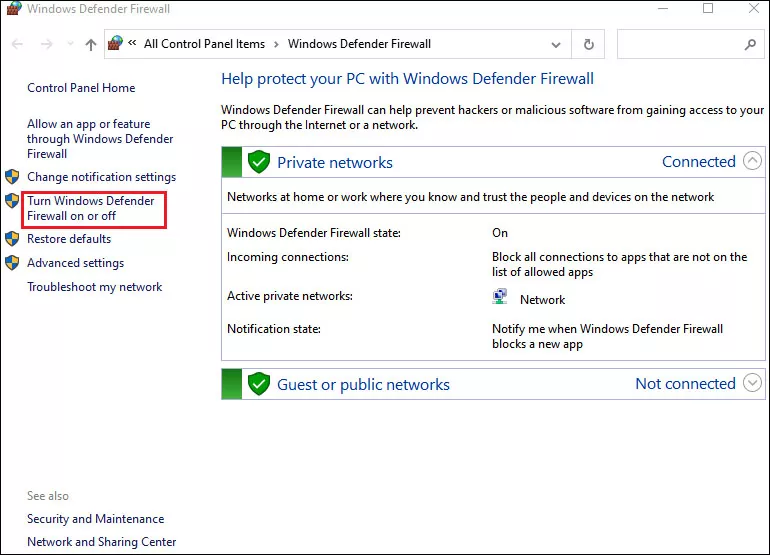Go forward using the forward arrow

pyautogui.click(x=47, y=44)
